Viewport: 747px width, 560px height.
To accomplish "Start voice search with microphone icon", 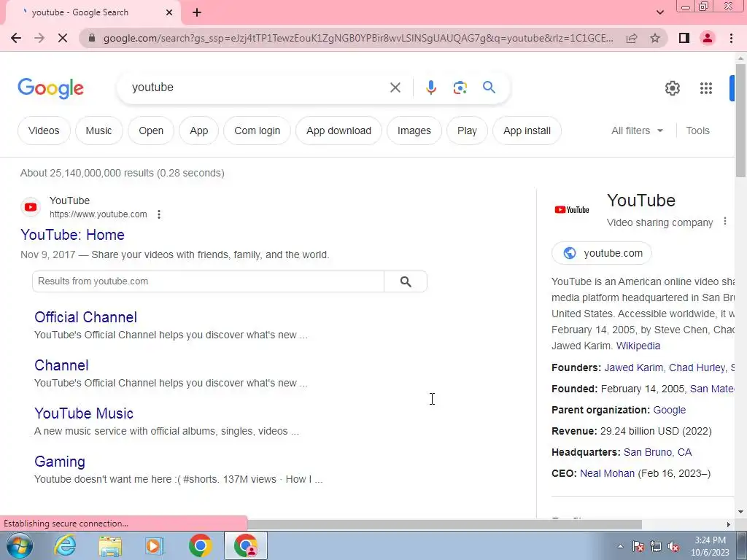I will [430, 87].
